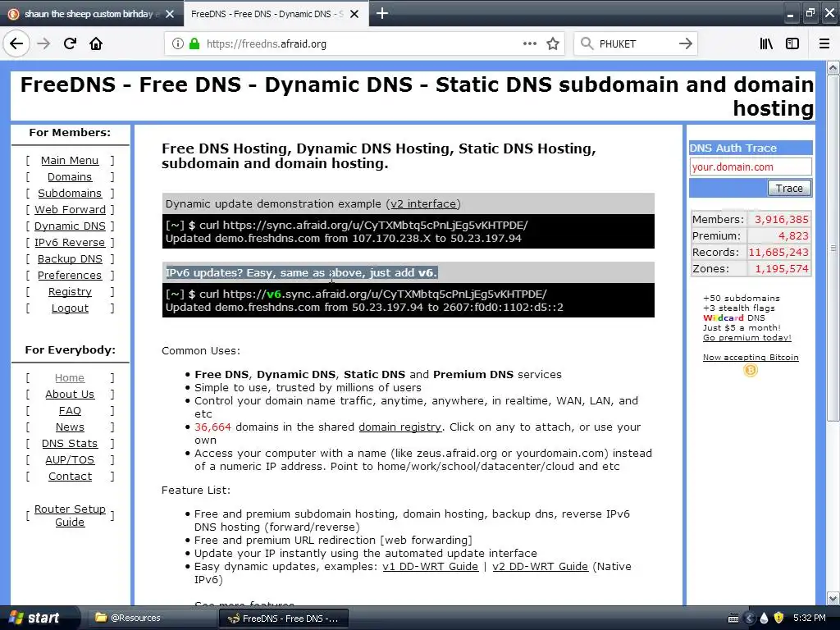840x630 pixels.
Task: Toggle the sidebar view icon
Action: (x=792, y=43)
